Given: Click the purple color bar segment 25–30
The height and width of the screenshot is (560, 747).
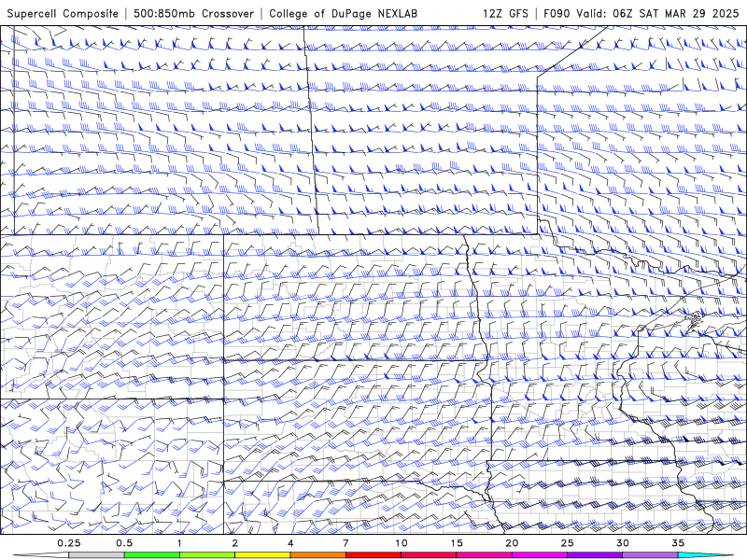Looking at the screenshot, I should point(595,555).
